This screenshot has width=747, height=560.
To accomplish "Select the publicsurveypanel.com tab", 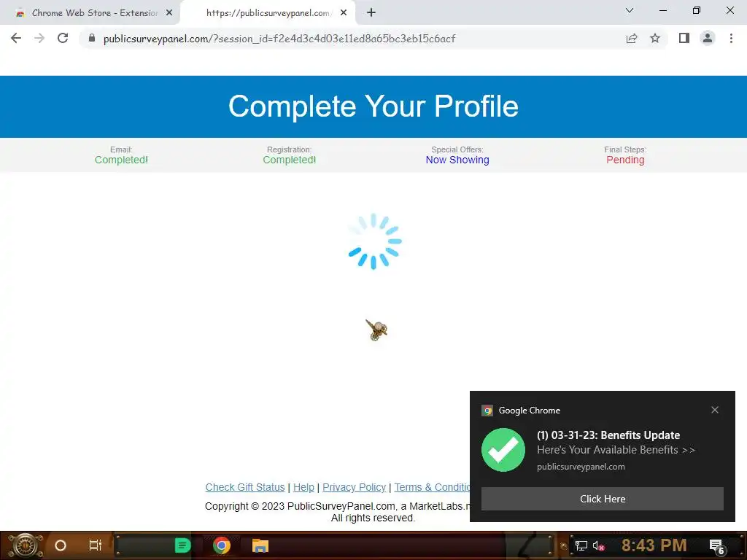I will tap(268, 13).
